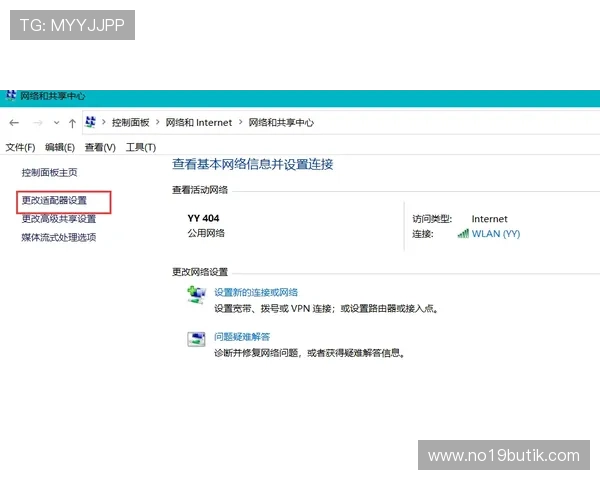Click the 查看基本网络信息并设置连接 heading
Screen dimensions: 600x480
tap(253, 164)
